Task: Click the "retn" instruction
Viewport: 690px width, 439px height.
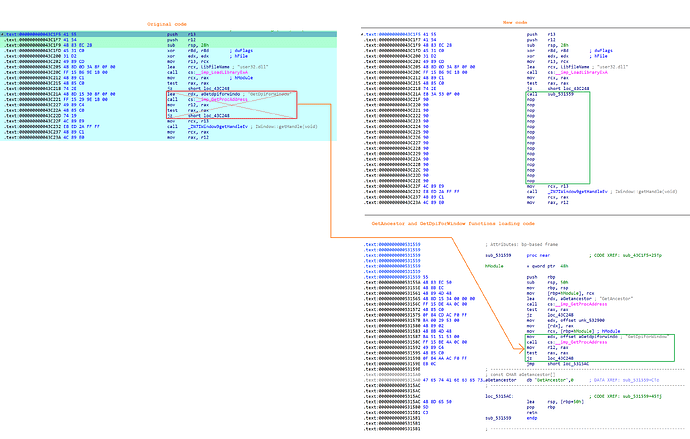Action: [532, 412]
